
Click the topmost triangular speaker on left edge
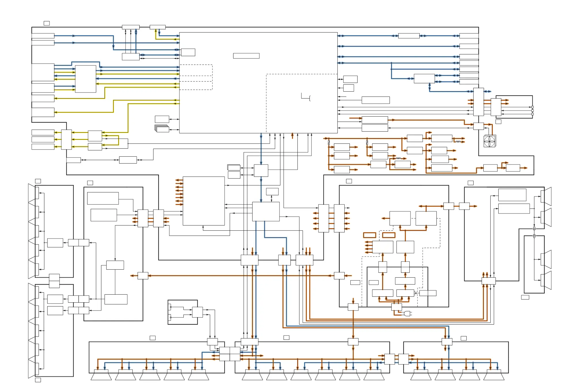(x=32, y=193)
